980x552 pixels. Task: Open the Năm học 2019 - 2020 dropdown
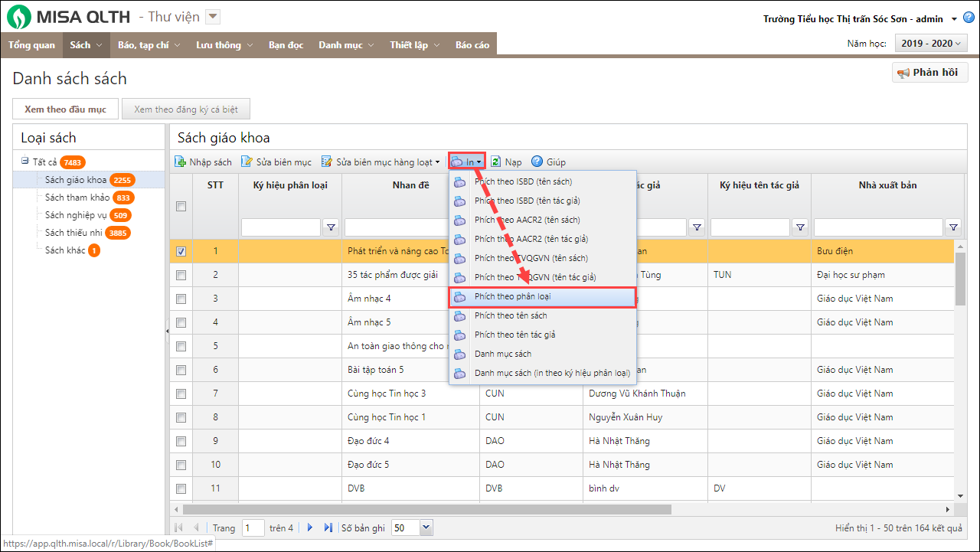pos(932,44)
